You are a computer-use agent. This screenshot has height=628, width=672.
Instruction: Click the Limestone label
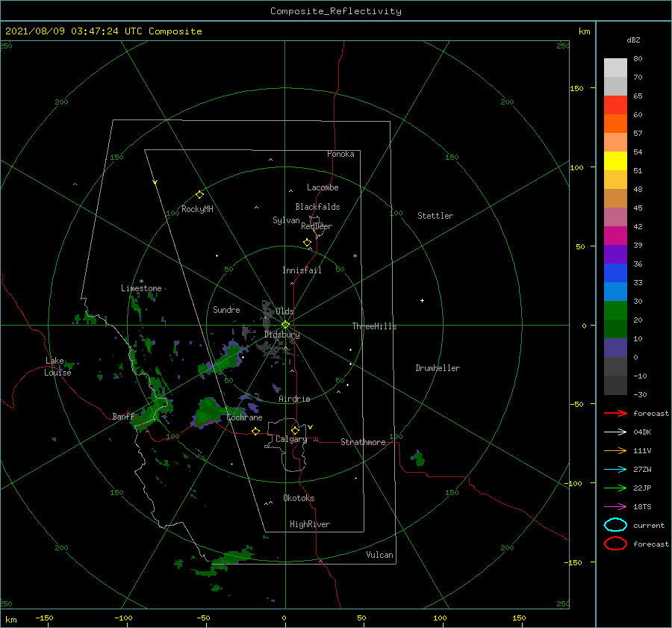(141, 288)
